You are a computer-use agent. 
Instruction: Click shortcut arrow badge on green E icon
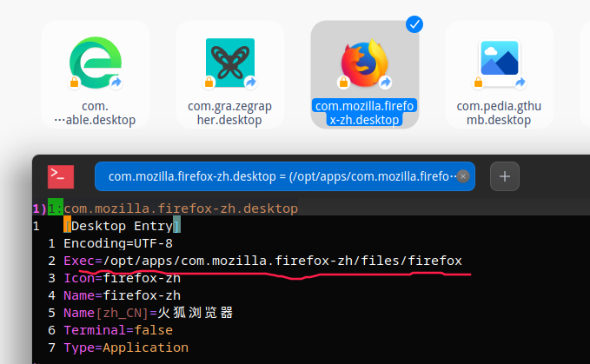click(x=116, y=83)
